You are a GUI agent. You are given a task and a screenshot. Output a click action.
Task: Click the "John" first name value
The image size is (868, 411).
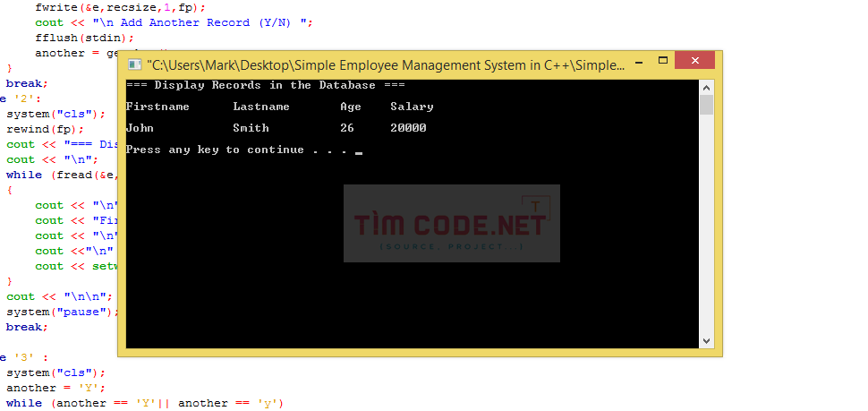[x=140, y=128]
